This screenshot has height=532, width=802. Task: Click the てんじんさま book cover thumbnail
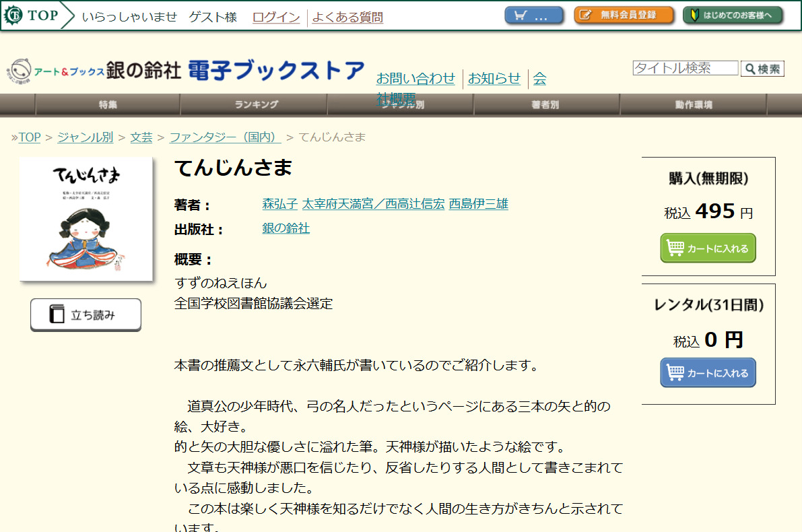(86, 219)
